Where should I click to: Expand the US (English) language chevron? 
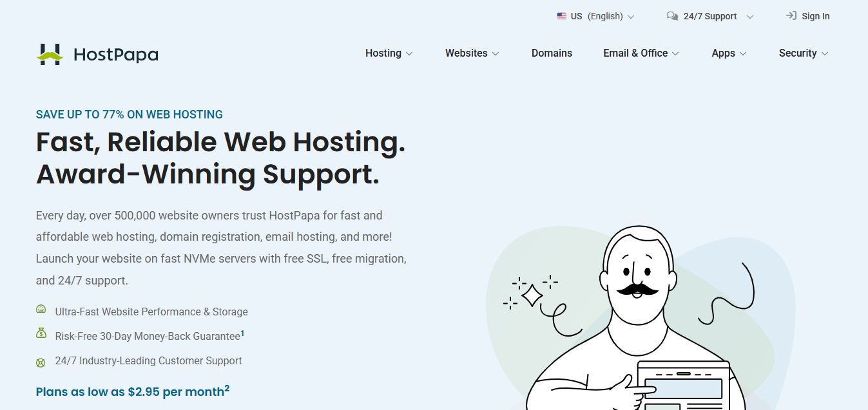coord(631,17)
